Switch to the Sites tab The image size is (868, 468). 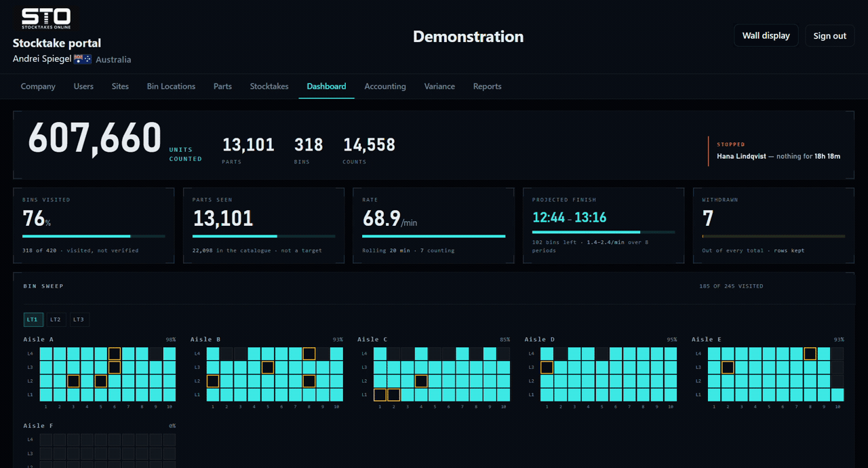coord(120,86)
